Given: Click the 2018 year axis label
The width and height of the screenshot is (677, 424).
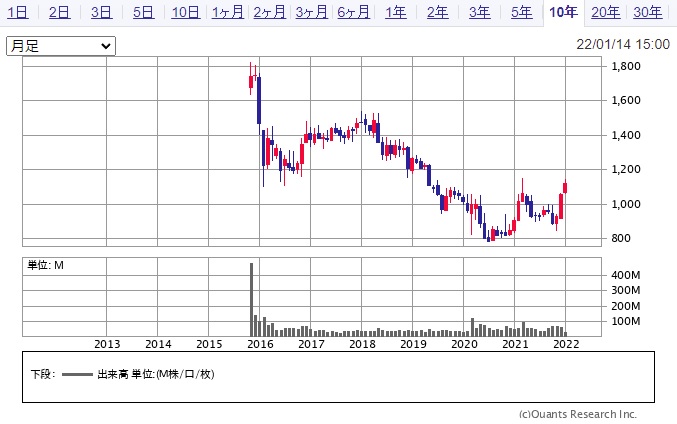Looking at the screenshot, I should click(362, 344).
